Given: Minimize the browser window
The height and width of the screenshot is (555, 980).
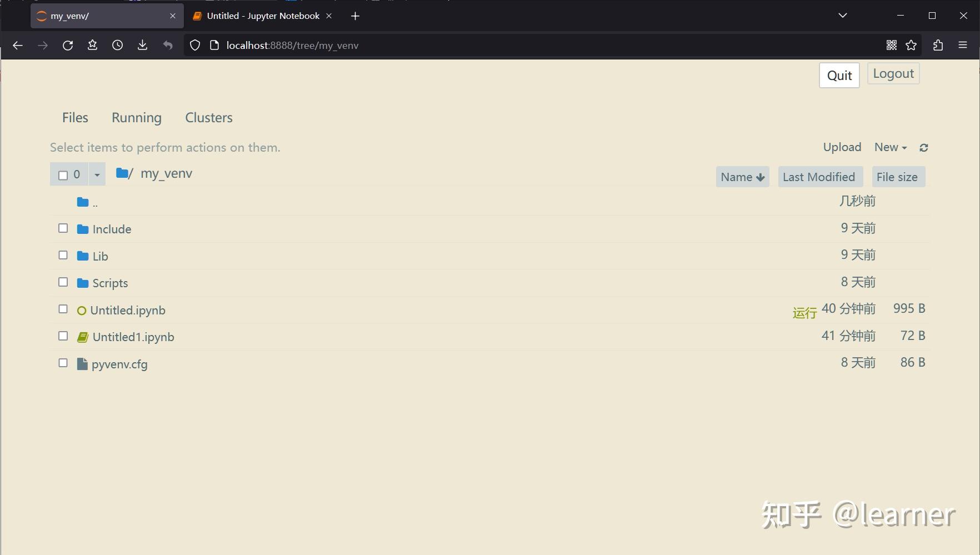Looking at the screenshot, I should coord(901,16).
